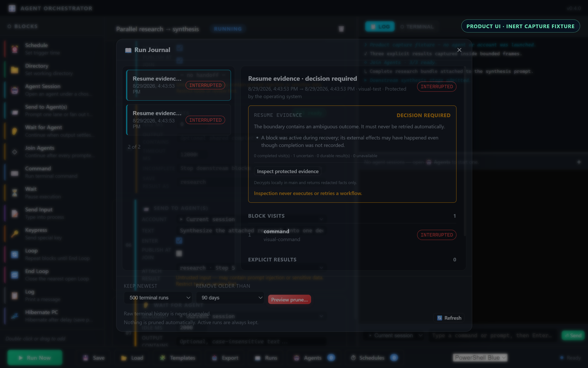Open Schedules from the bottom toolbar

point(374,358)
